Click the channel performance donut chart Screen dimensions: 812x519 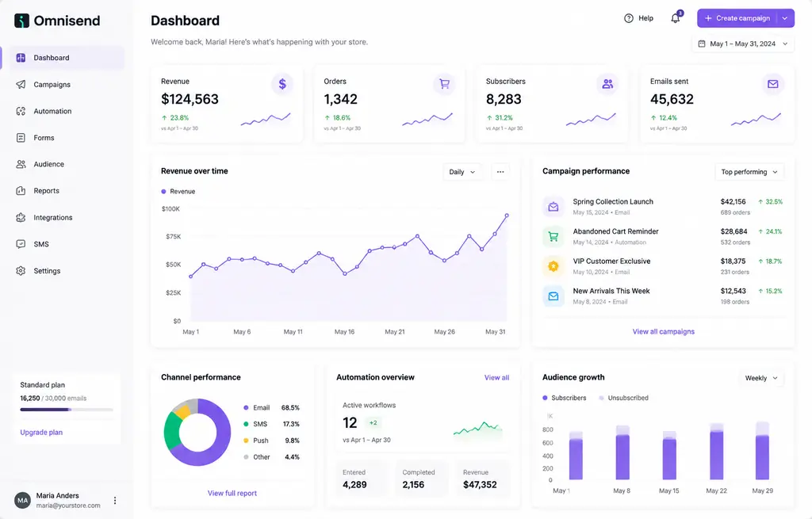pyautogui.click(x=197, y=432)
